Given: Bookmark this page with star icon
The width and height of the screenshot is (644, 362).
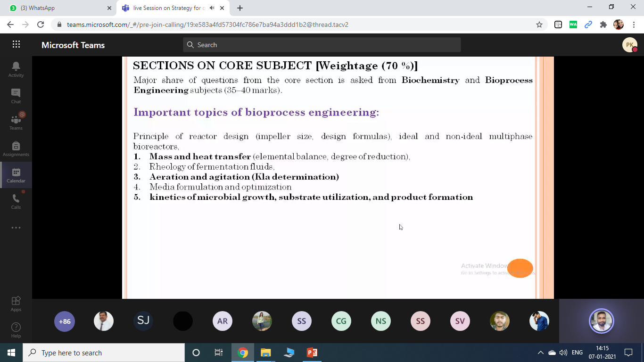Looking at the screenshot, I should (539, 25).
